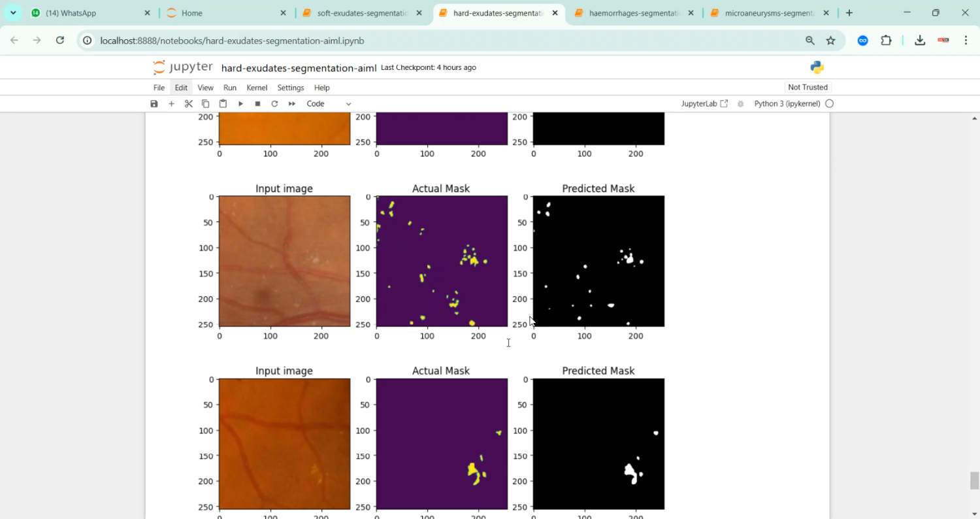Image resolution: width=980 pixels, height=519 pixels.
Task: Restart the kernel with the circular arrow
Action: coord(274,104)
